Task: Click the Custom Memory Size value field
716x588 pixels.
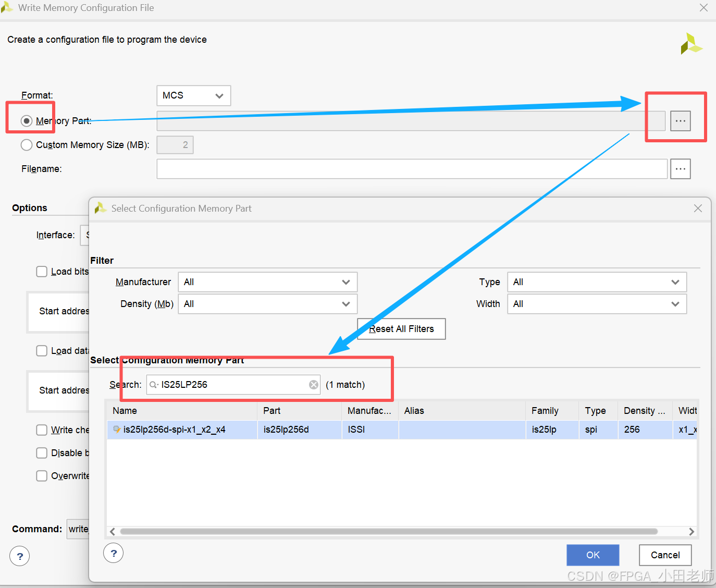Action: pyautogui.click(x=175, y=145)
